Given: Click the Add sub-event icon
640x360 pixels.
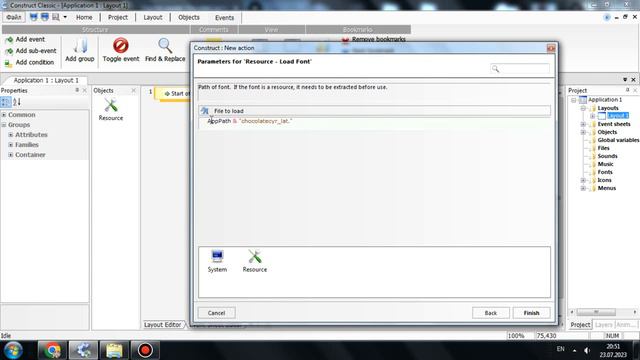Looking at the screenshot, I should pos(9,51).
